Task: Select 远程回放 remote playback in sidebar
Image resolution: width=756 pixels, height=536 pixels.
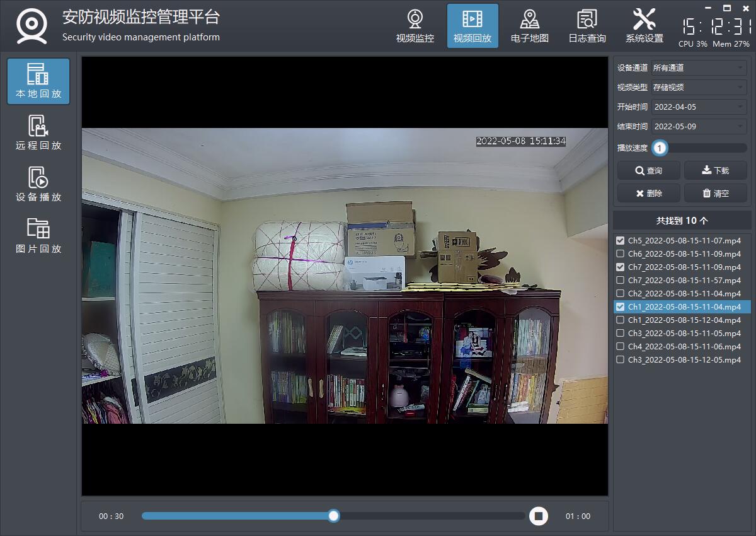Action: [38, 133]
